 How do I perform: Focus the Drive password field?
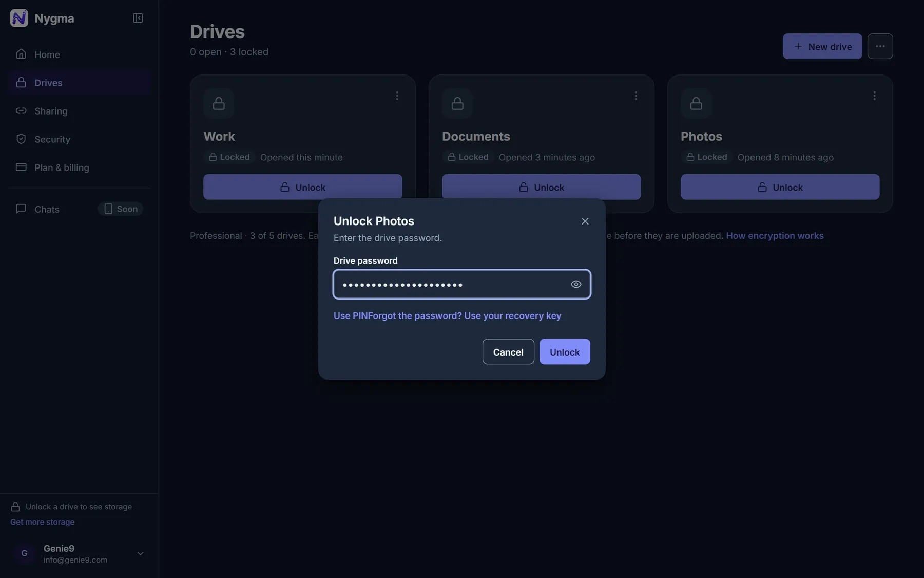[x=462, y=284]
